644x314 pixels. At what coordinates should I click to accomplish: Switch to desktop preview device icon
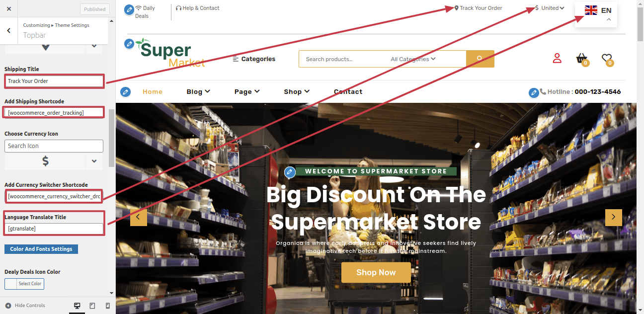click(x=77, y=306)
